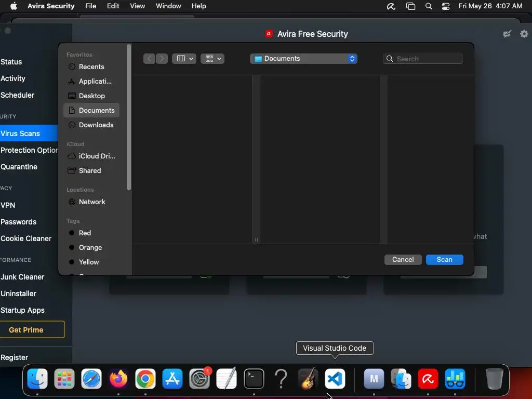Open Visual Studio Code from Dock
Viewport: 532px width, 399px height.
pos(335,379)
